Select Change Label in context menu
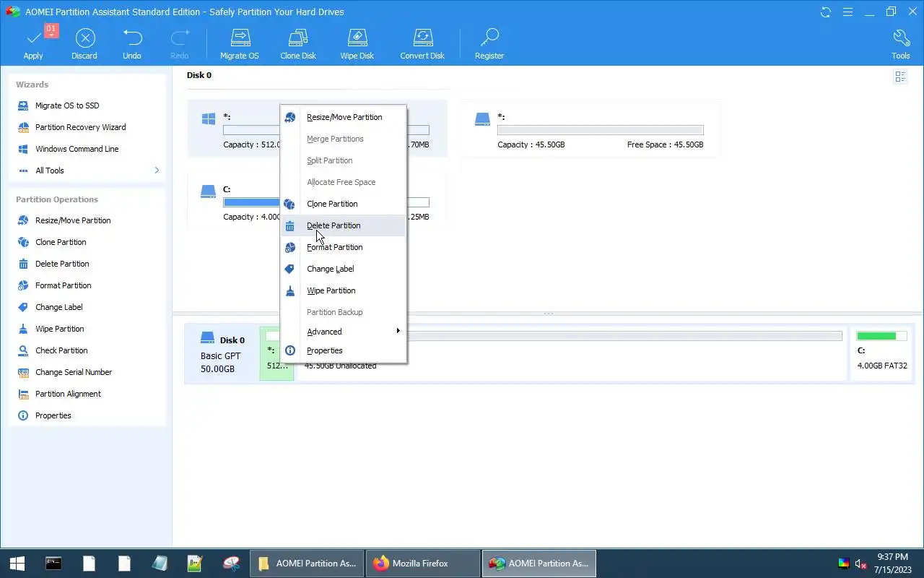924x578 pixels. pyautogui.click(x=344, y=269)
